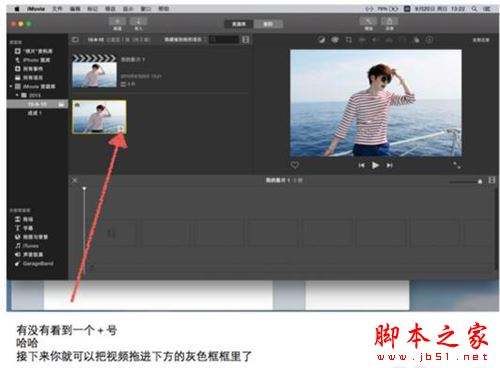Open the clip Information icon
This screenshot has height=368, width=500.
tap(430, 40)
